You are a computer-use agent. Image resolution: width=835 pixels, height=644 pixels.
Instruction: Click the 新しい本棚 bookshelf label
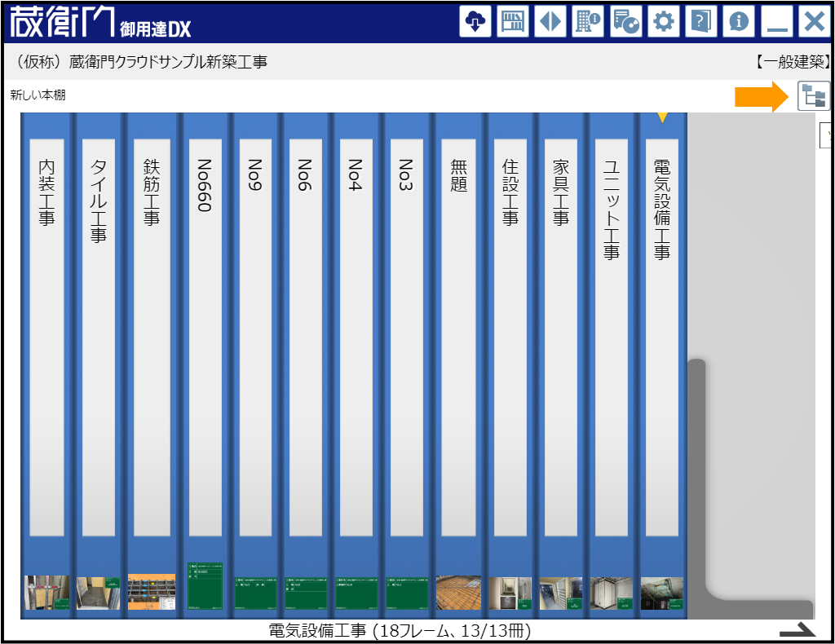(38, 95)
